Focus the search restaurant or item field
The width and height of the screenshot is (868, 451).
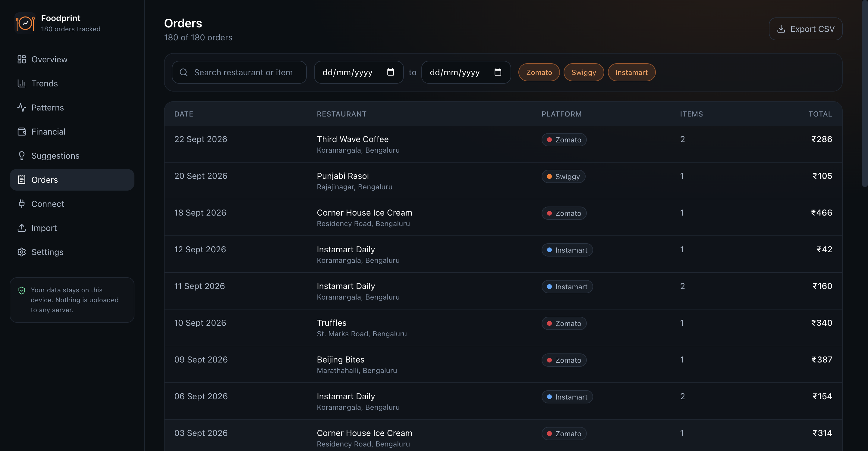[239, 72]
